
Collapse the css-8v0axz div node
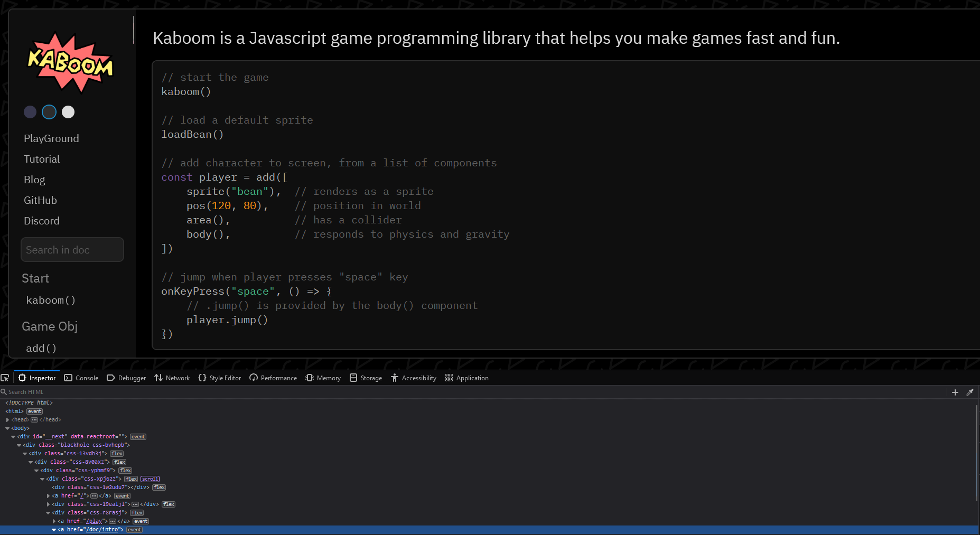[x=31, y=462]
